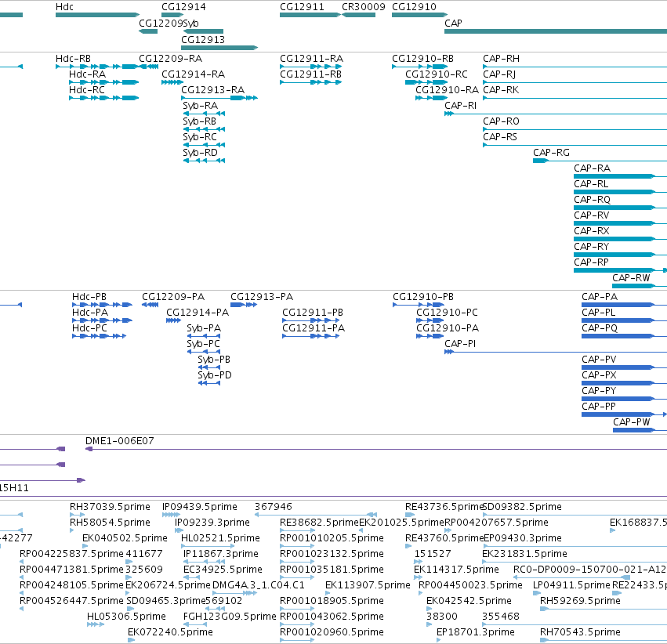Screen dimensions: 667x644
Task: Click the CAP-RA transcript label
Action: tap(592, 168)
